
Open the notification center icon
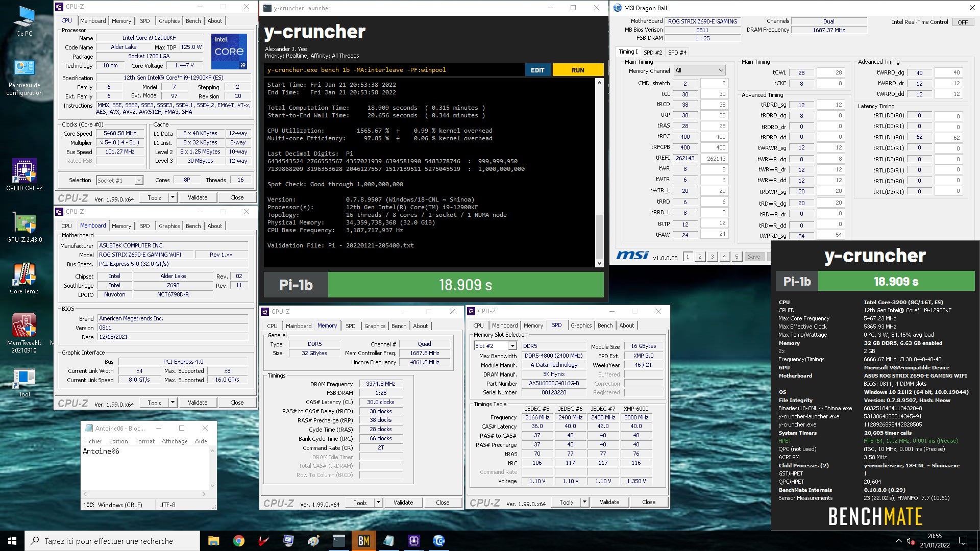[x=963, y=541]
